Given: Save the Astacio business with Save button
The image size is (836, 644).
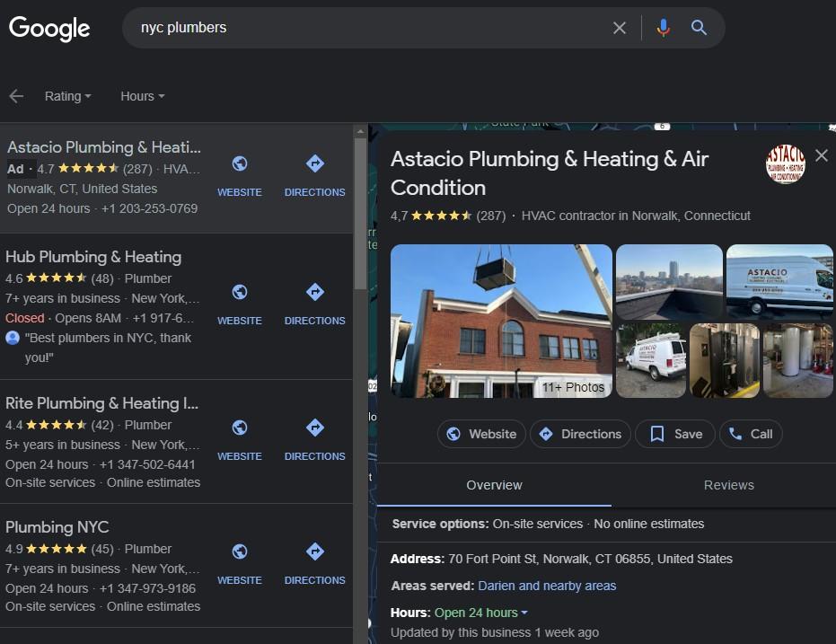Looking at the screenshot, I should (676, 434).
